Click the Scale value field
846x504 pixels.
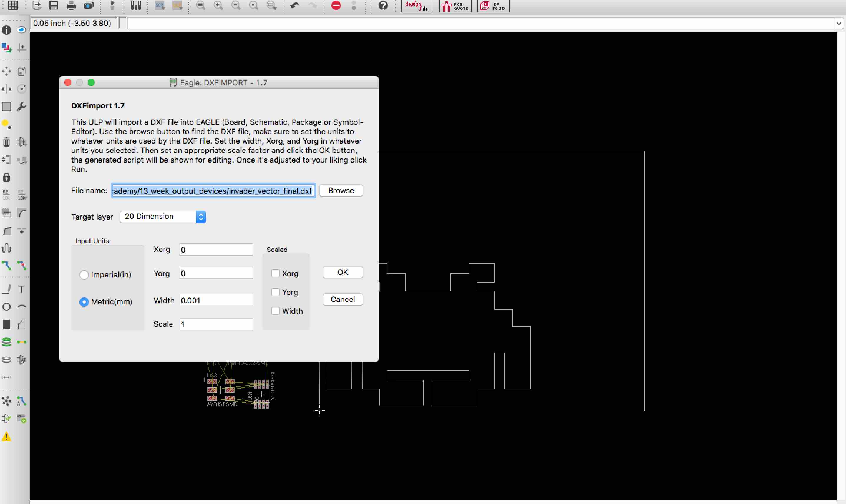point(216,324)
